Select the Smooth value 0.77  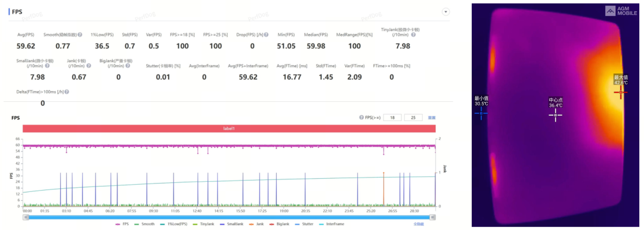pos(63,46)
